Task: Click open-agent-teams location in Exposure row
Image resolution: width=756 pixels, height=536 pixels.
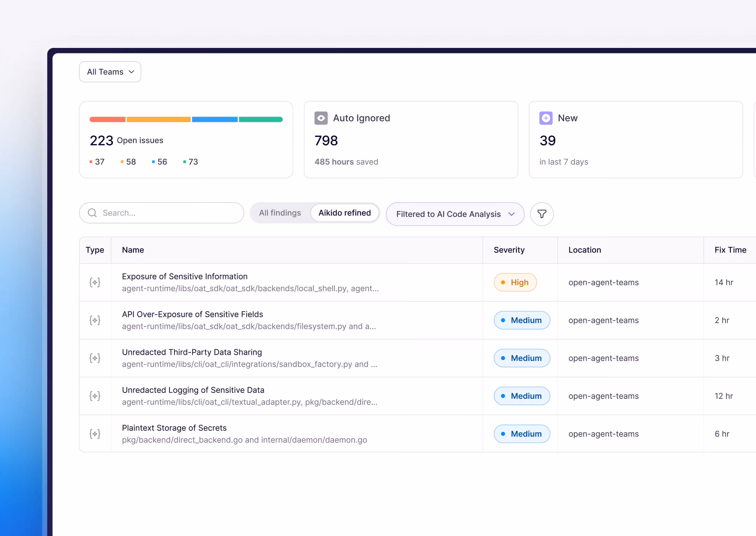Action: 603,282
